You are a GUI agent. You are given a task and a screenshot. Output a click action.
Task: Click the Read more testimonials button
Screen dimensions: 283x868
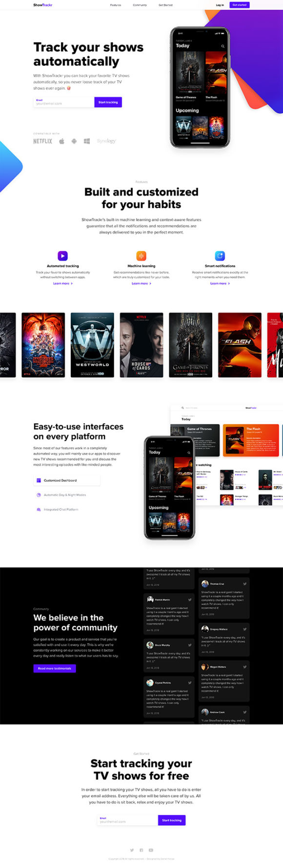pyautogui.click(x=55, y=668)
